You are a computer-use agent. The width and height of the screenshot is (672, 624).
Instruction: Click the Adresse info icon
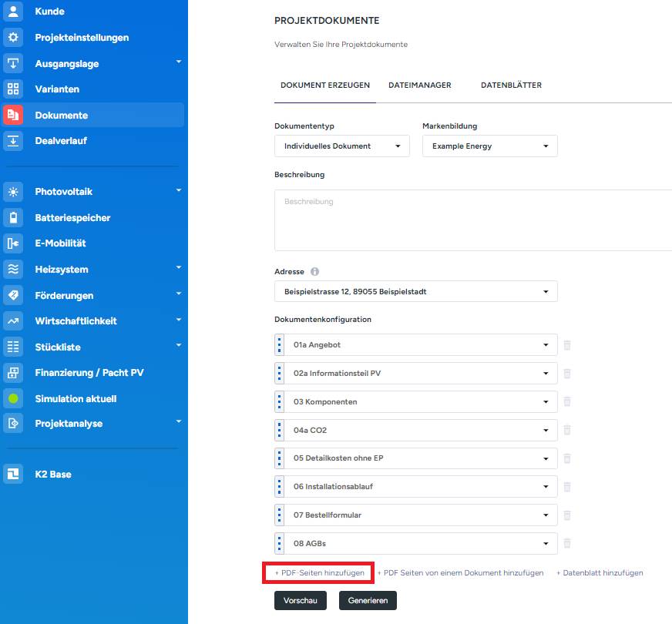point(314,272)
